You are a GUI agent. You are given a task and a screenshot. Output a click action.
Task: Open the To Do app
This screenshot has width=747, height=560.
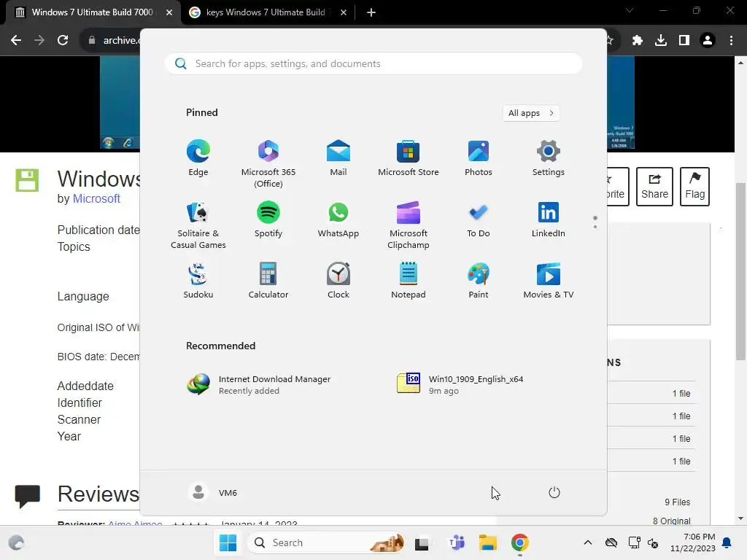[479, 220]
